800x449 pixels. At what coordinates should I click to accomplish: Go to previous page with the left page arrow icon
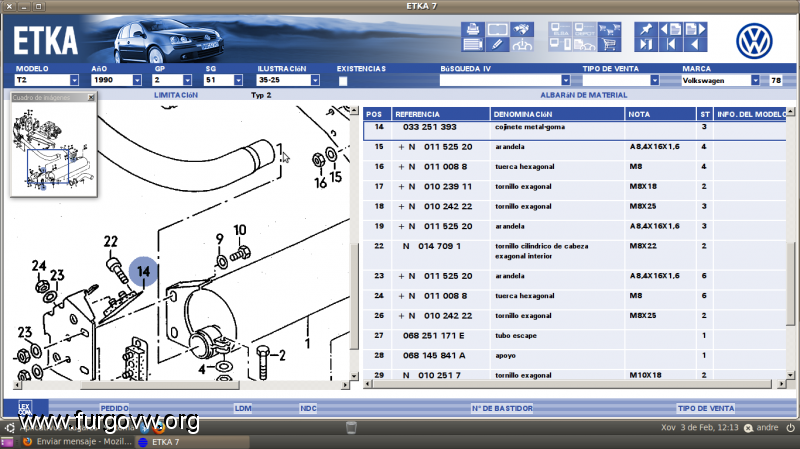pos(670,30)
